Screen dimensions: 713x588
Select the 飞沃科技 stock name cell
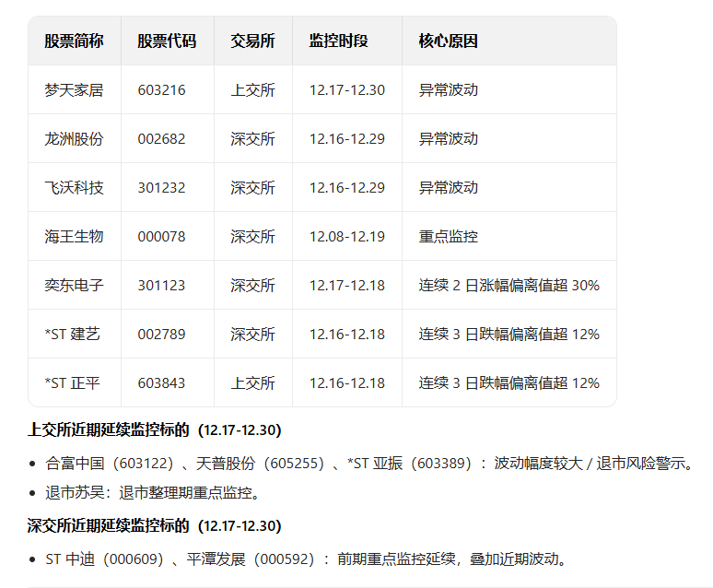(x=74, y=187)
